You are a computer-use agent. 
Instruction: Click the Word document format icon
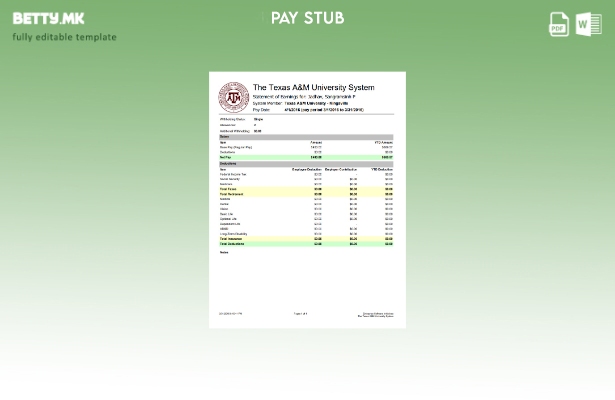tap(588, 24)
